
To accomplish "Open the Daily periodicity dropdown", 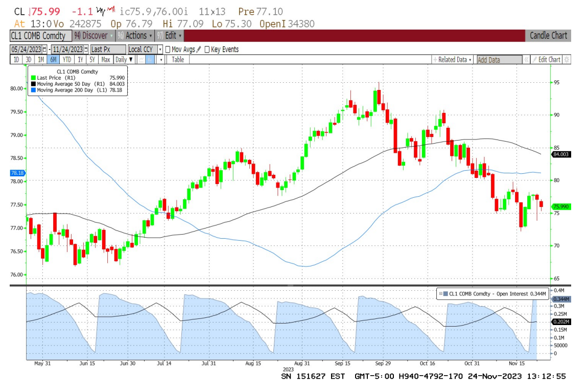I will [x=124, y=59].
